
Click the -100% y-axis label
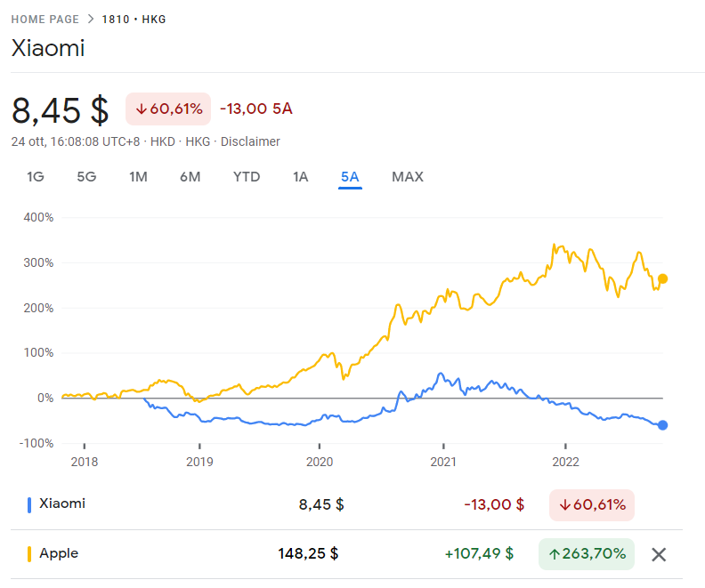(x=36, y=443)
